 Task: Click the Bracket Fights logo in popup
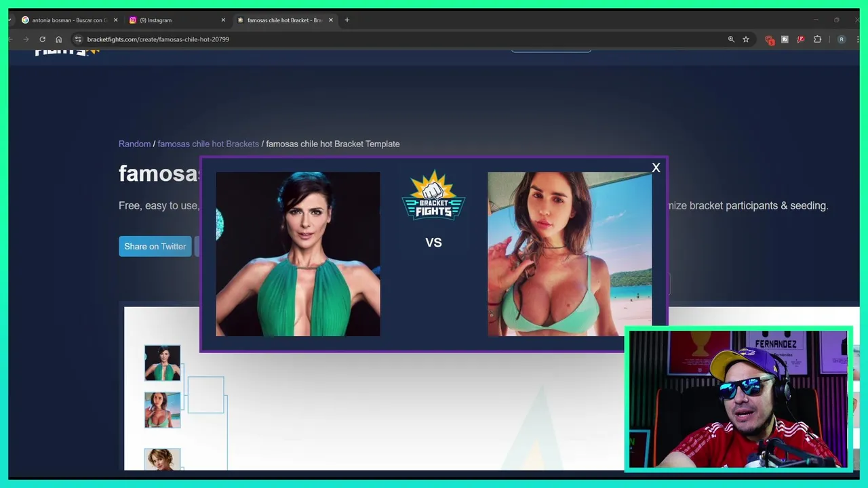[433, 195]
